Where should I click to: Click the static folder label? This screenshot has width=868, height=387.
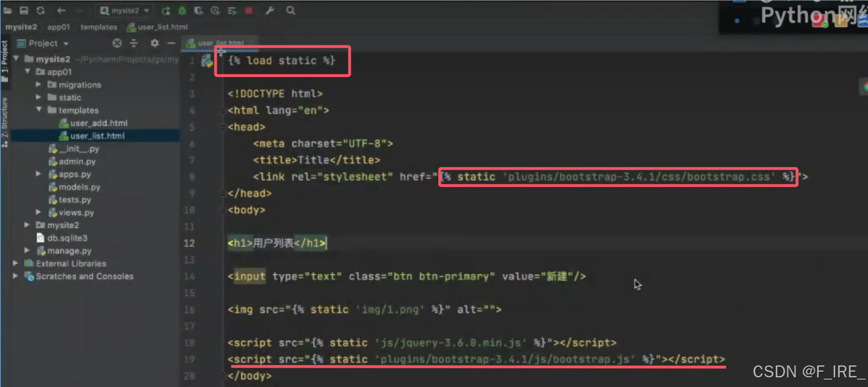point(70,97)
